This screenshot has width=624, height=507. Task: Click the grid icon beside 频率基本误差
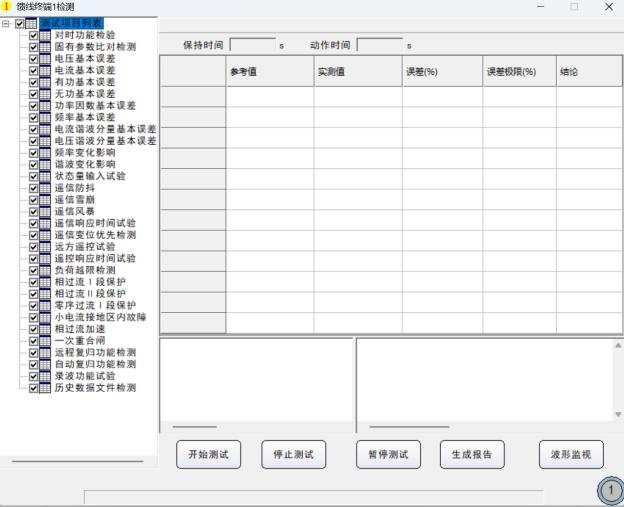pyautogui.click(x=46, y=117)
